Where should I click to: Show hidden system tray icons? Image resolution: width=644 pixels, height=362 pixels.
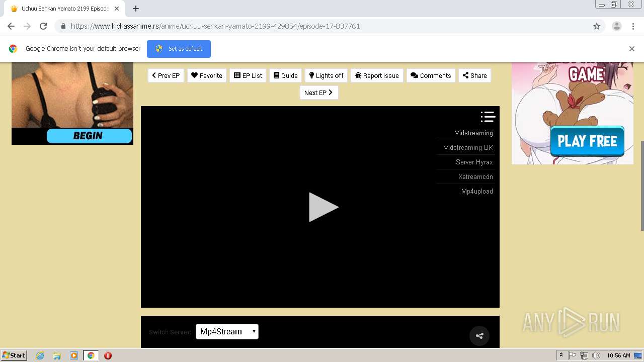tap(561, 355)
